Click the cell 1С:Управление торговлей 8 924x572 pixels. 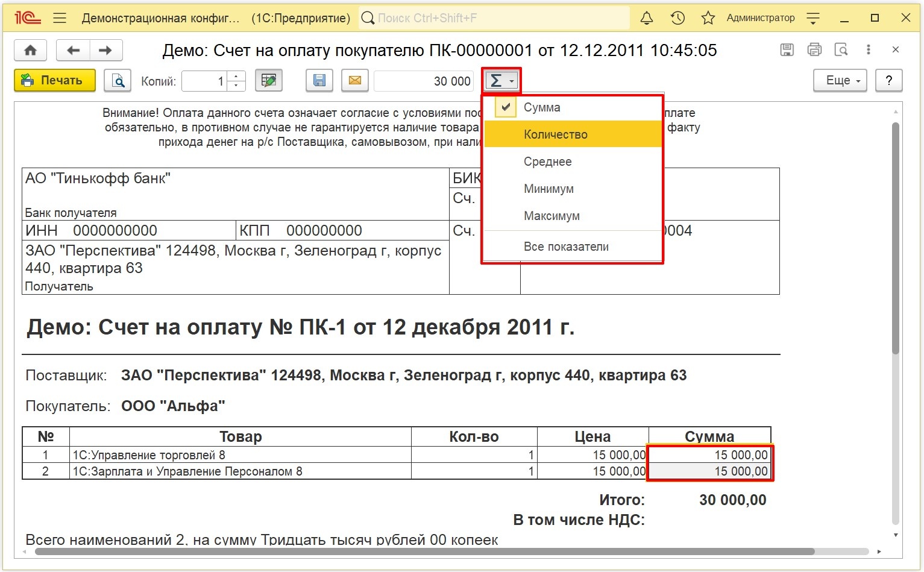[240, 455]
